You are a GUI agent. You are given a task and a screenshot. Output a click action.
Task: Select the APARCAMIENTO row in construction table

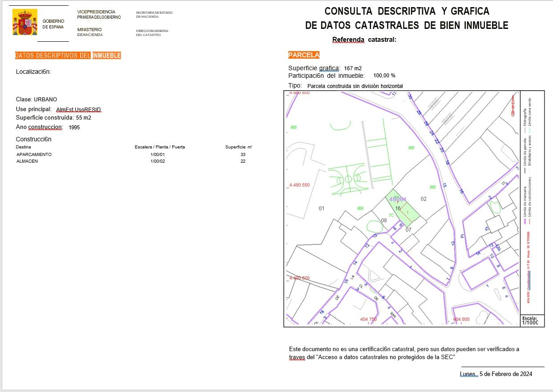coord(34,154)
